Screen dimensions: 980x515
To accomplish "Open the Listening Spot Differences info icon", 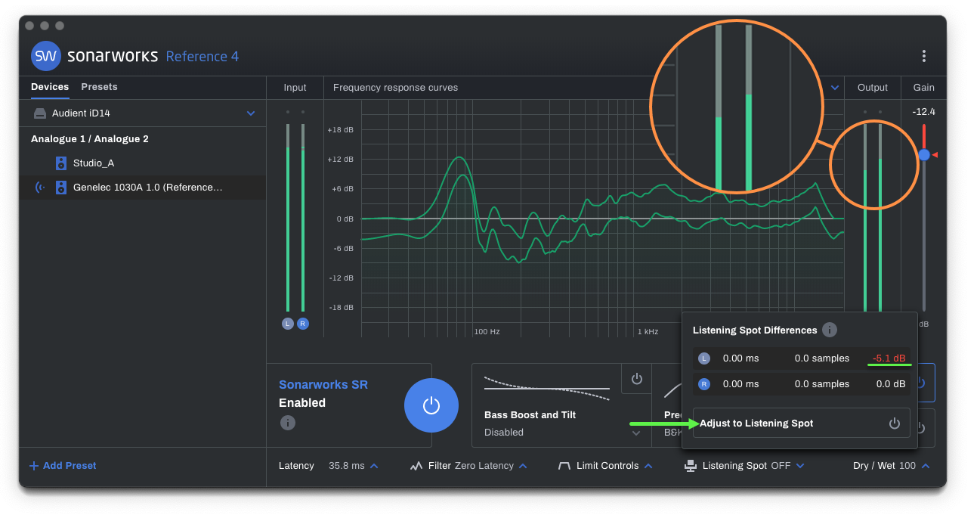I will pyautogui.click(x=829, y=330).
